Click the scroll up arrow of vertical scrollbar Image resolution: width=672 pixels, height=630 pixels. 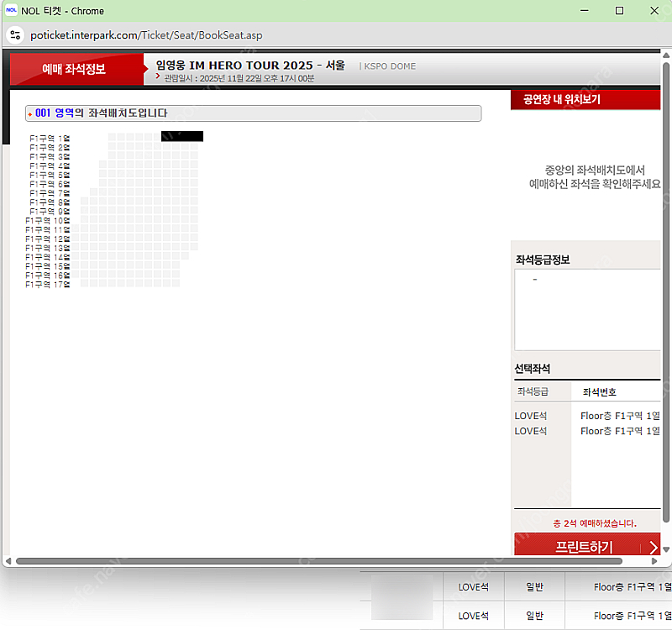tap(666, 55)
